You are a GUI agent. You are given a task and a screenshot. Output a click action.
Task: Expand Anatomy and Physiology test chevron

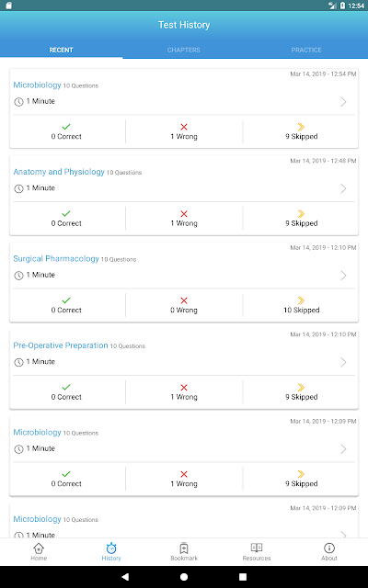(343, 188)
